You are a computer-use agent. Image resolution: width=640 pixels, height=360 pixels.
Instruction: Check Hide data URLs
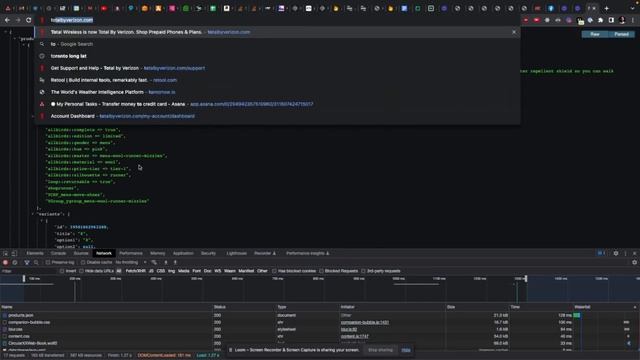(x=81, y=271)
